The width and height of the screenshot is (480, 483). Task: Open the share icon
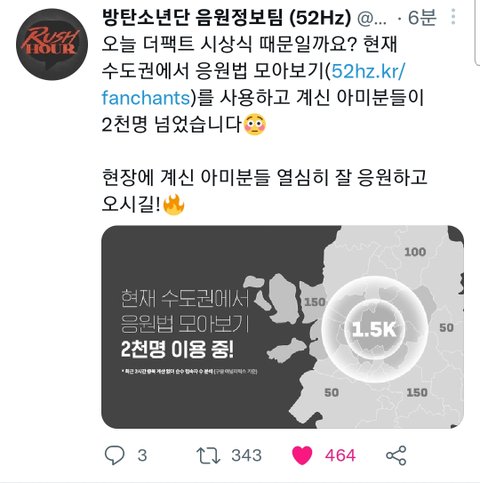(x=396, y=455)
